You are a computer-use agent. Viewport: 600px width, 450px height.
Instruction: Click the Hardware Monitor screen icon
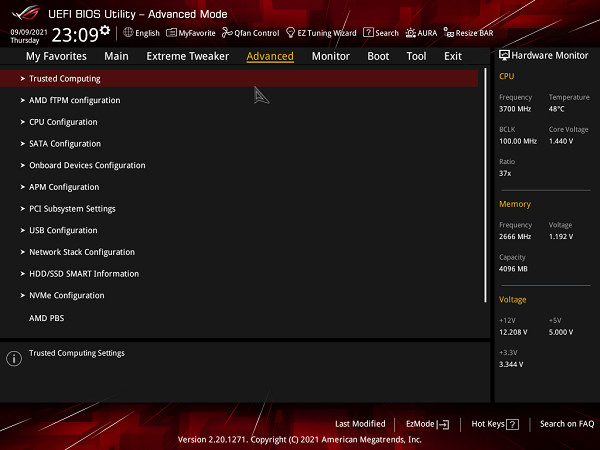(504, 55)
